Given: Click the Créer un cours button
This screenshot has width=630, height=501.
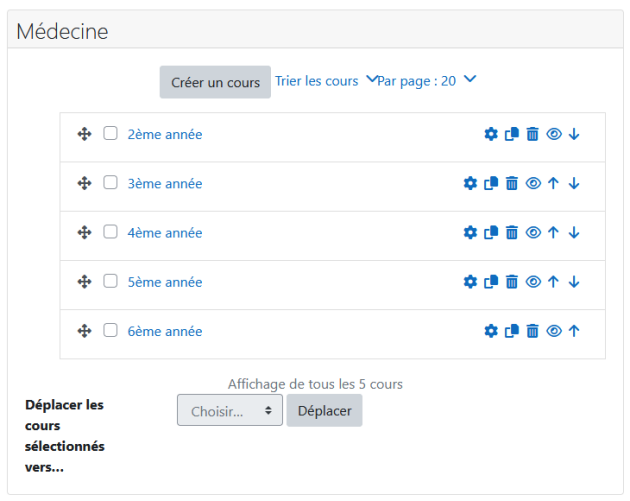Looking at the screenshot, I should (x=215, y=82).
